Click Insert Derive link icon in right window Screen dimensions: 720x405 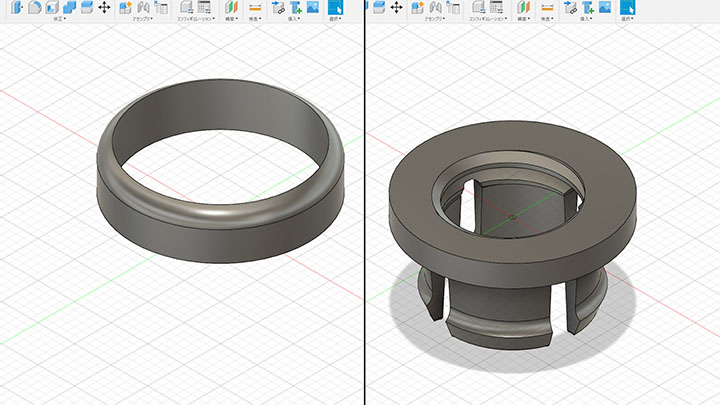570,7
